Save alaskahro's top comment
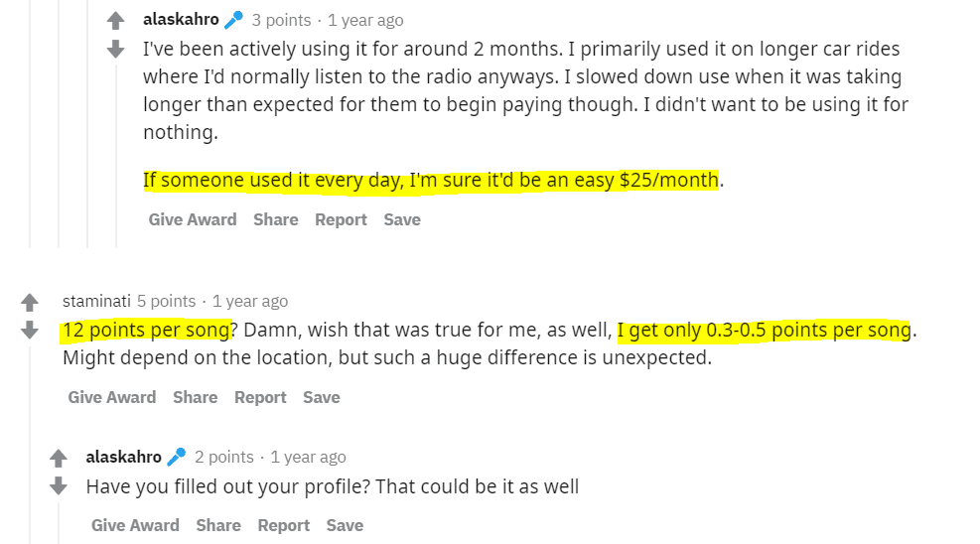The image size is (980, 544). point(402,219)
